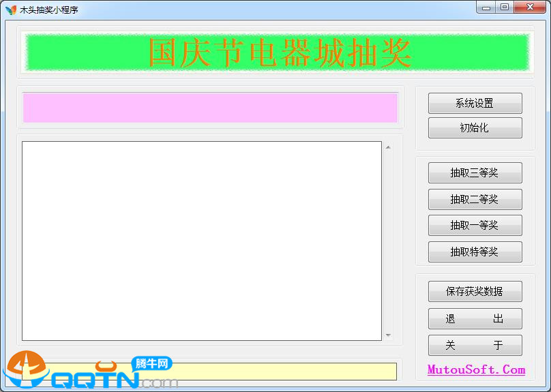Start the 抽取一等奖 first prize draw

pos(475,226)
